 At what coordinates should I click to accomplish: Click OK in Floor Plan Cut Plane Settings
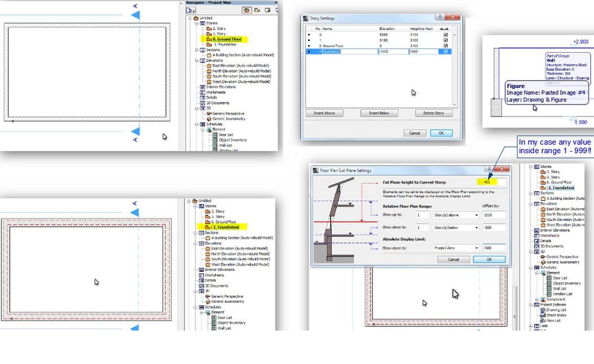pos(489,259)
